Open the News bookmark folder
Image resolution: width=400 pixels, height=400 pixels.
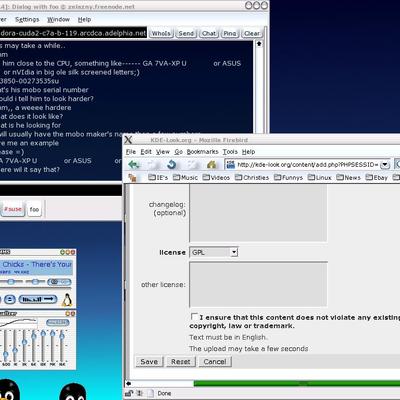point(348,178)
